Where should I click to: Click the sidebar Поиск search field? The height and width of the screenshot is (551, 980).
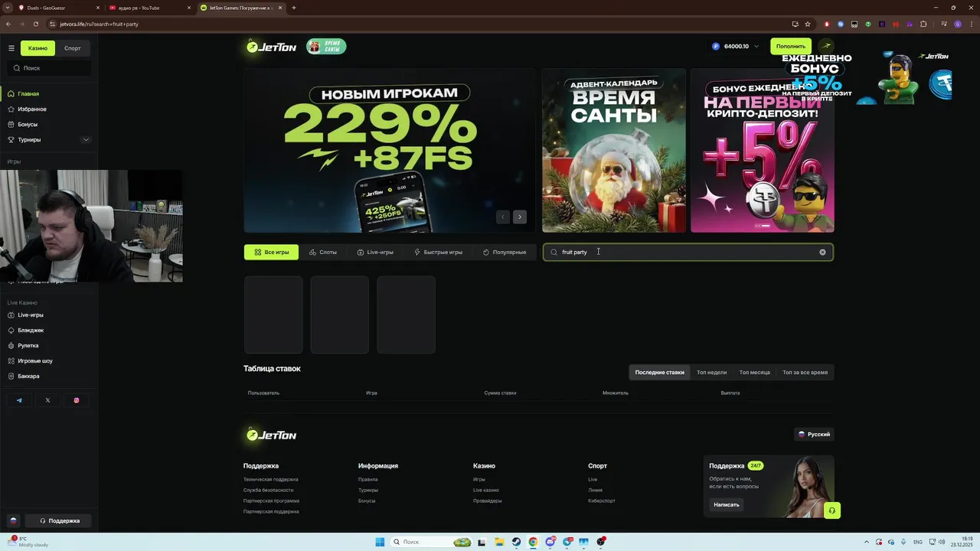(49, 68)
